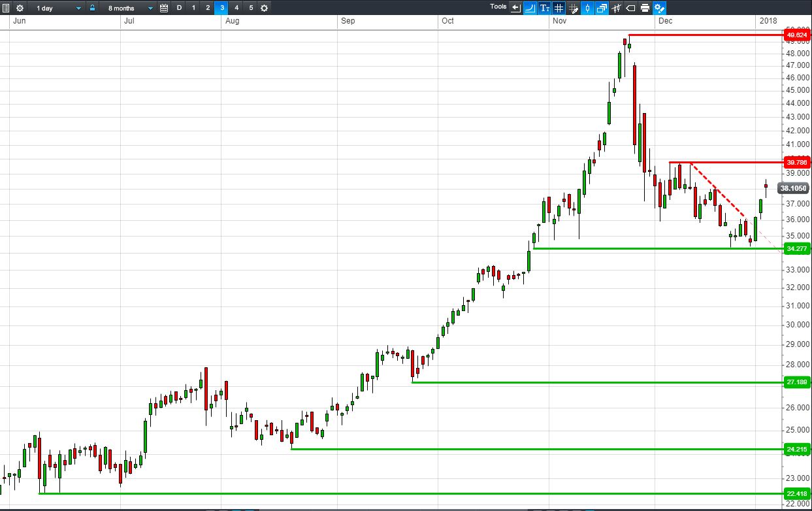Click the 26.000 price axis value

798,408
